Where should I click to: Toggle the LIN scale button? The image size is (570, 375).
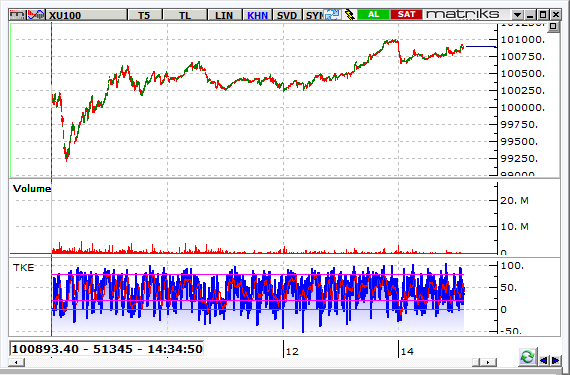[x=224, y=15]
